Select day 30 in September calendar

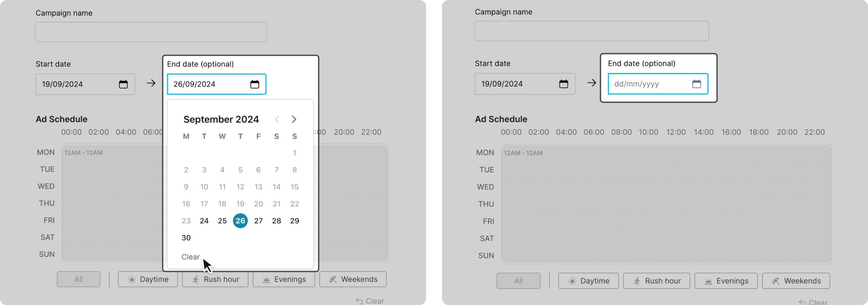point(186,238)
